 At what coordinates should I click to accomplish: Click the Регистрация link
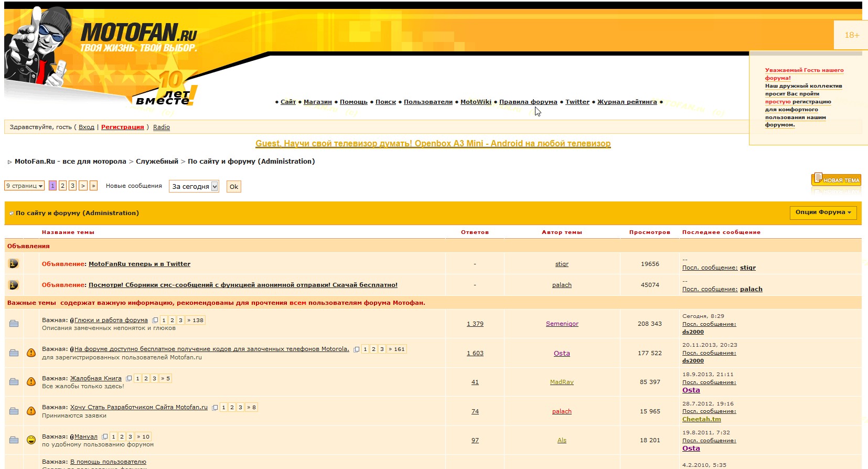122,127
